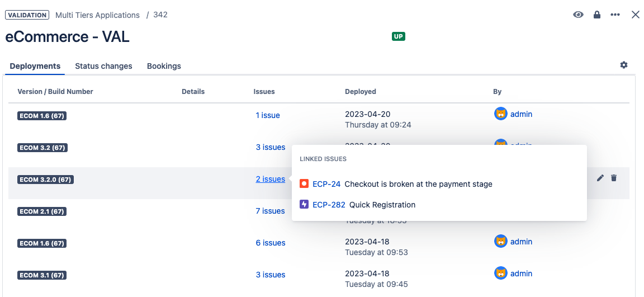Click admin avatar in the first row
Image resolution: width=644 pixels, height=297 pixels.
tap(501, 114)
